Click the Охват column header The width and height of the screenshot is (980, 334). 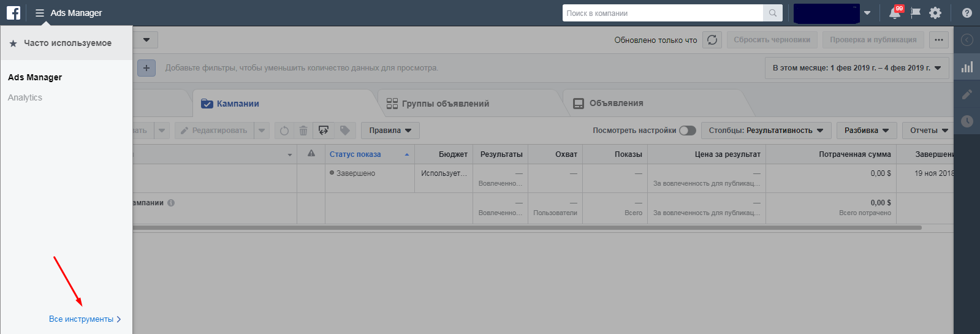555,154
